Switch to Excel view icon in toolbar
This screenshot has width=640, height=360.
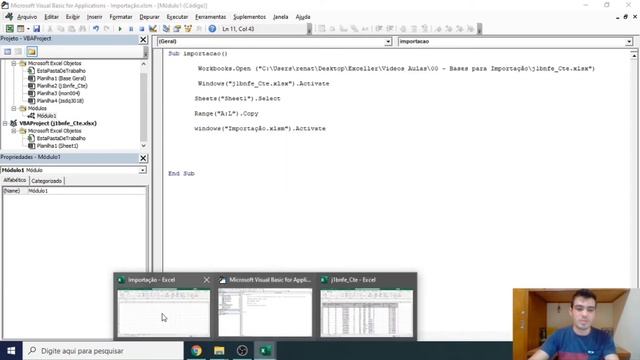(9, 29)
